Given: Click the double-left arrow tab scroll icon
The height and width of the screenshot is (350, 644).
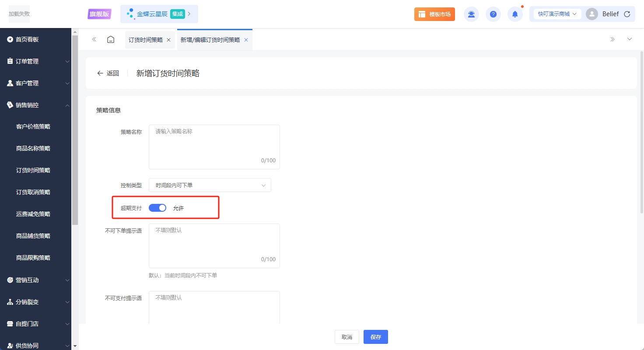Looking at the screenshot, I should click(x=94, y=39).
